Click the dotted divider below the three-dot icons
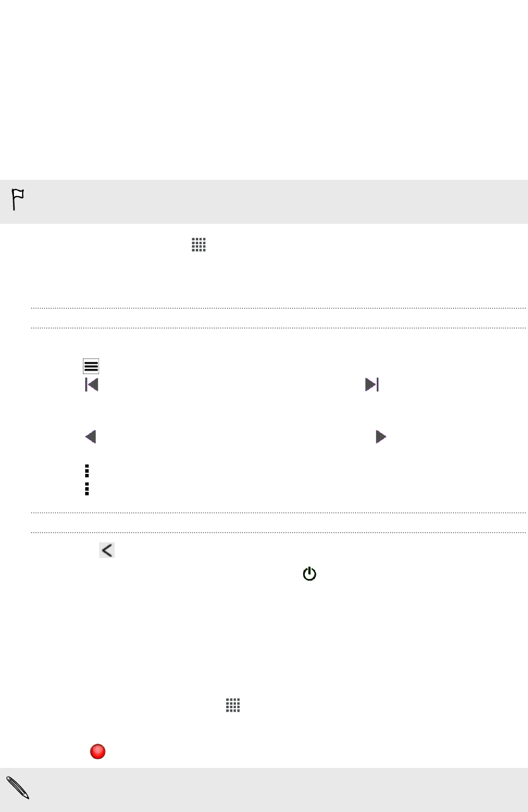528x812 pixels. click(x=278, y=513)
